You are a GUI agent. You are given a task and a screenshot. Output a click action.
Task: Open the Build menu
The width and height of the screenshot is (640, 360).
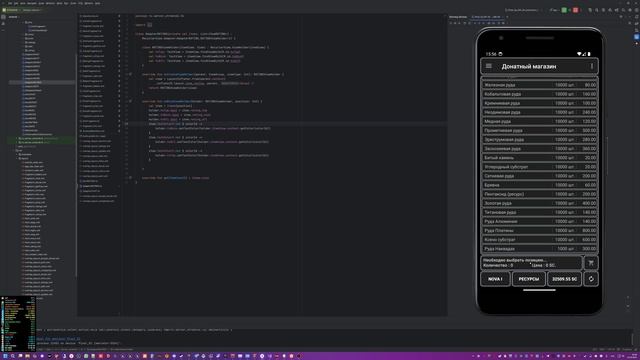(x=60, y=3)
